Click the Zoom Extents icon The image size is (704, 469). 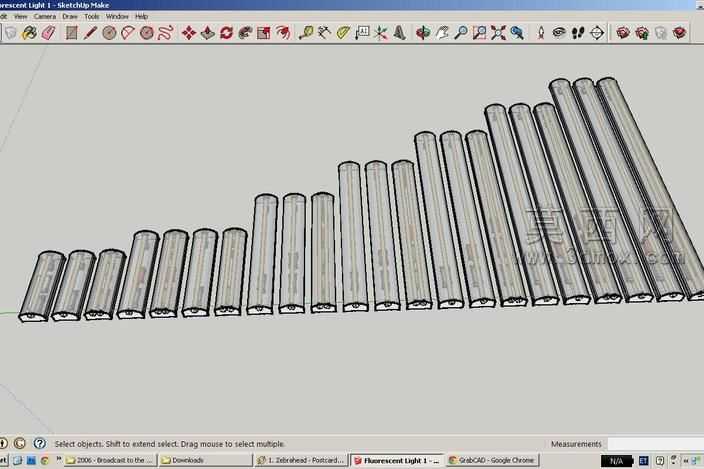point(498,33)
